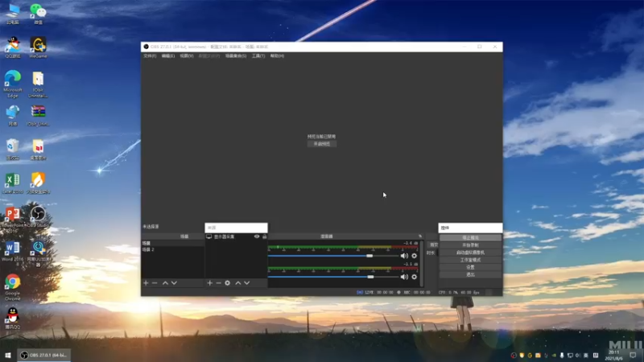Toggle lock on 显示器采集 source

[265, 237]
